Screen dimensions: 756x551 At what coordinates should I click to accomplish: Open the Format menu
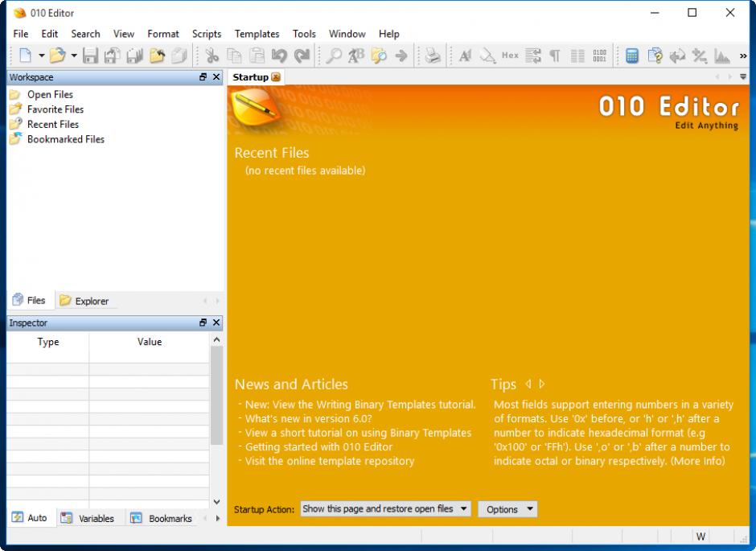click(163, 34)
